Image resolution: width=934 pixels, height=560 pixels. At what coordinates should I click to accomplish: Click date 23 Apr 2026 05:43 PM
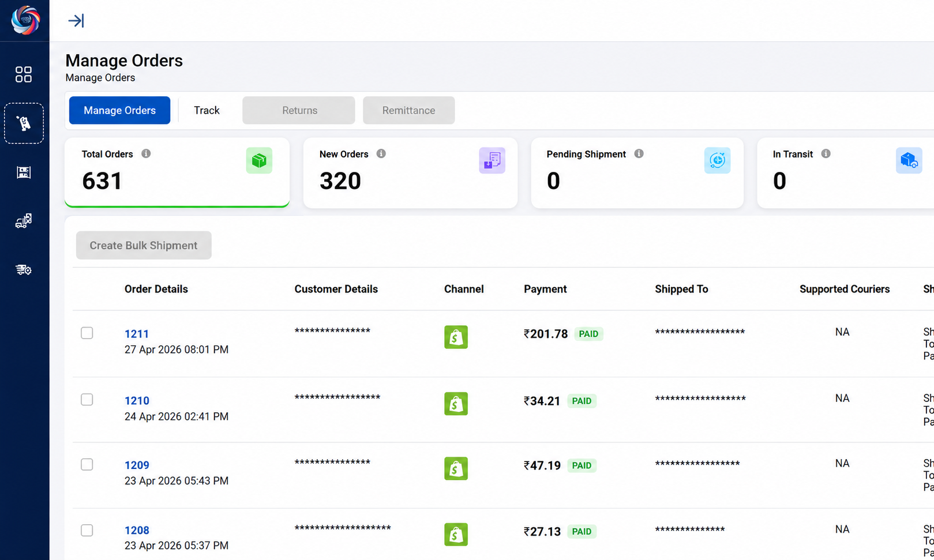[x=177, y=481]
